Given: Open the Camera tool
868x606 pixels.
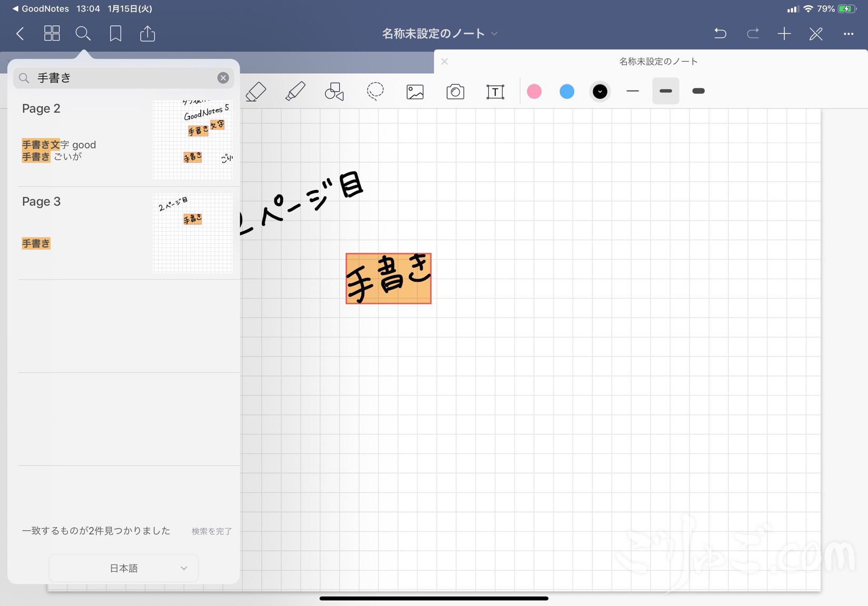Looking at the screenshot, I should 455,92.
